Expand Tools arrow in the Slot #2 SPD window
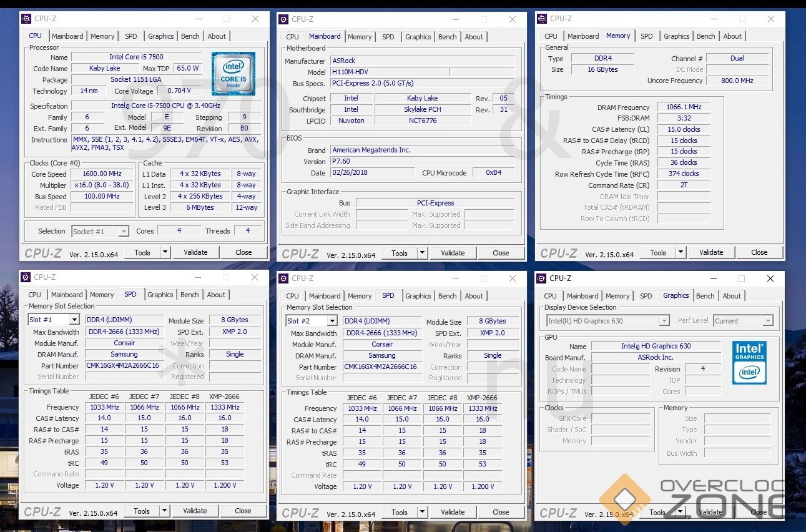806x532 pixels. (422, 512)
